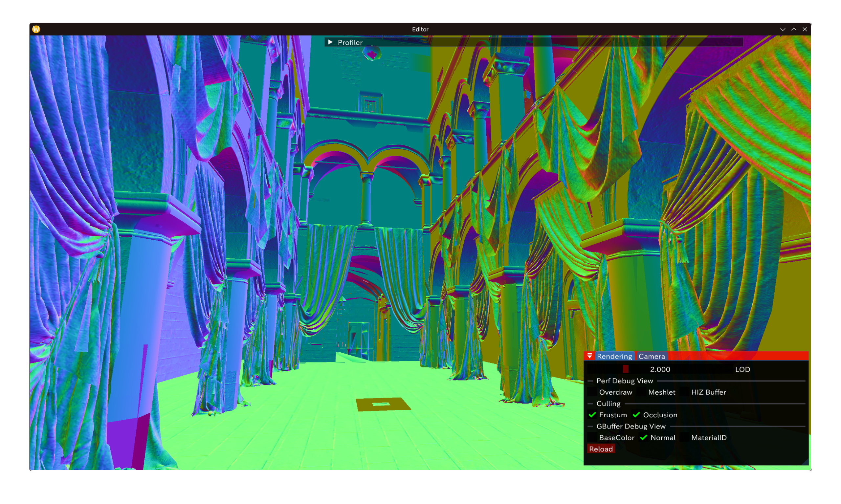This screenshot has height=504, width=841.
Task: Minimize the Editor window
Action: 783,30
